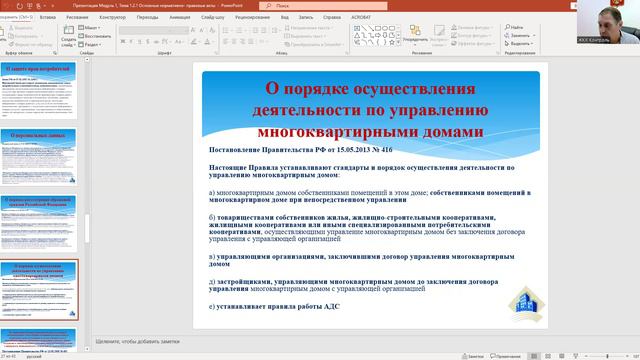Open the Анимация ribbon tab
This screenshot has width=640, height=360.
(180, 18)
